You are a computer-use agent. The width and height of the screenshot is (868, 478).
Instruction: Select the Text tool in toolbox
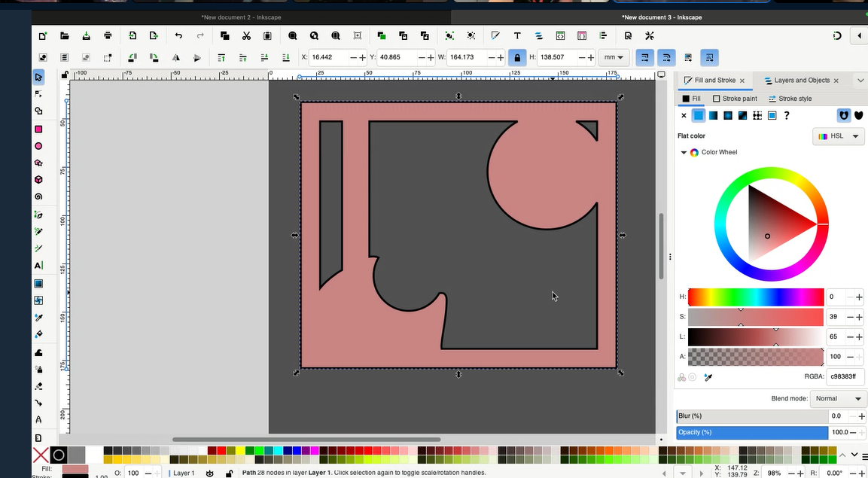[x=38, y=266]
